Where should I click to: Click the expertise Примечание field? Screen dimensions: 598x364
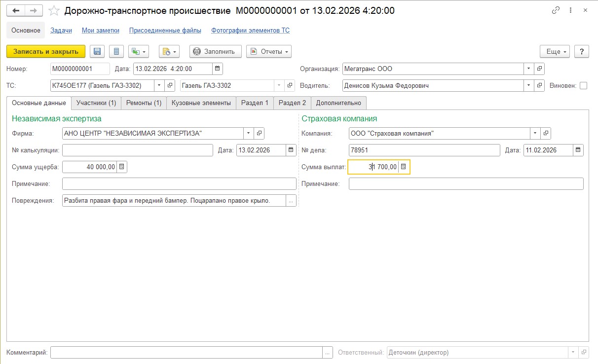coord(179,183)
